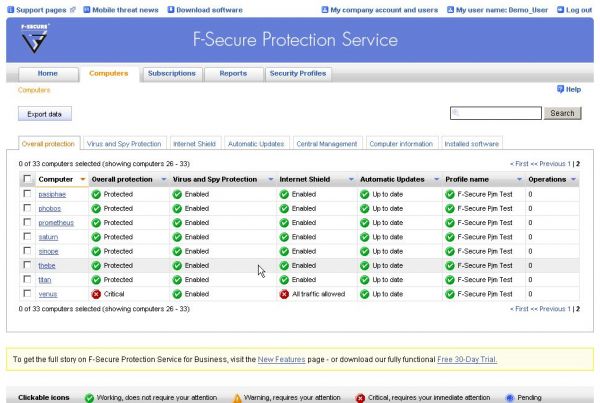Click bottom Previous pagination link
Viewport: 600px width, 403px height.
pos(548,309)
